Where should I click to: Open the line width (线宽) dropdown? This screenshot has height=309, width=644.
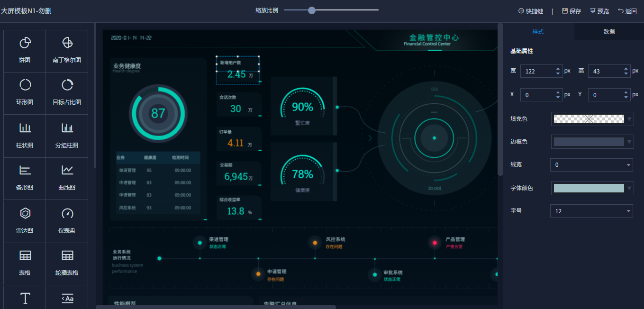coord(591,165)
